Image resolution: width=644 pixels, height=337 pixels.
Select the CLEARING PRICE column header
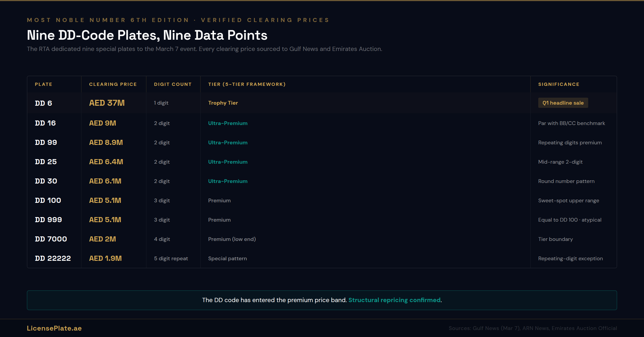tap(113, 84)
